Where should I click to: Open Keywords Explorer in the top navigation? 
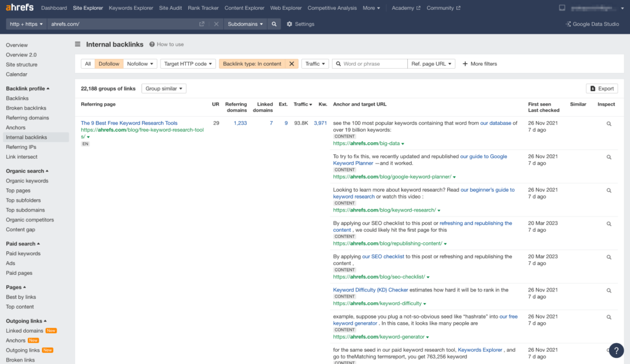coord(131,8)
